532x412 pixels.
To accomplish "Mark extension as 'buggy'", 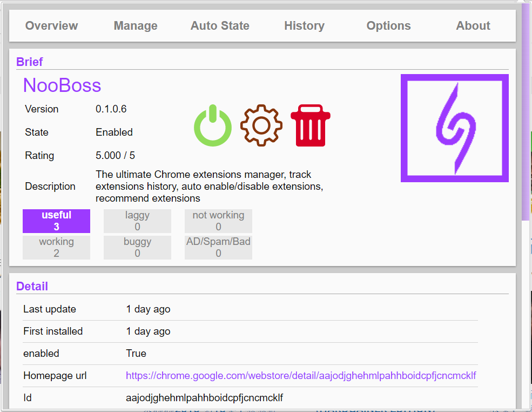I will [137, 247].
